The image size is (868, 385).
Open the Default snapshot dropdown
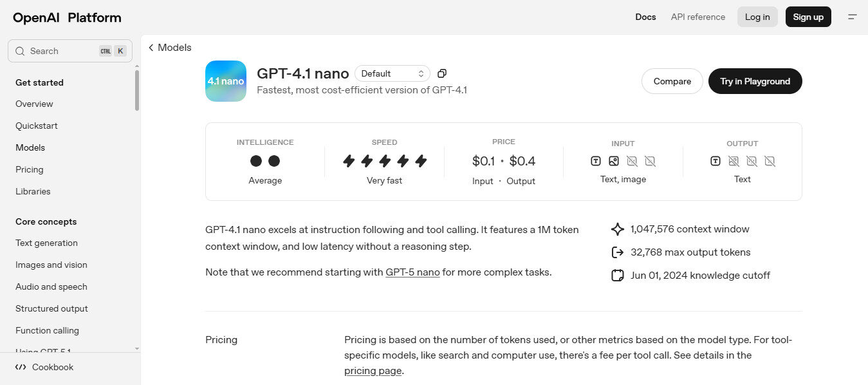[x=392, y=73]
